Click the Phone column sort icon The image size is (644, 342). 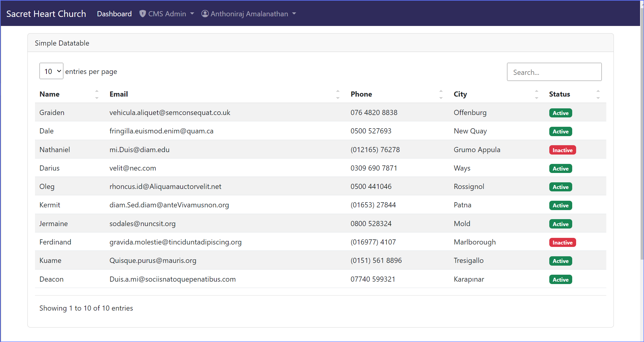(441, 94)
